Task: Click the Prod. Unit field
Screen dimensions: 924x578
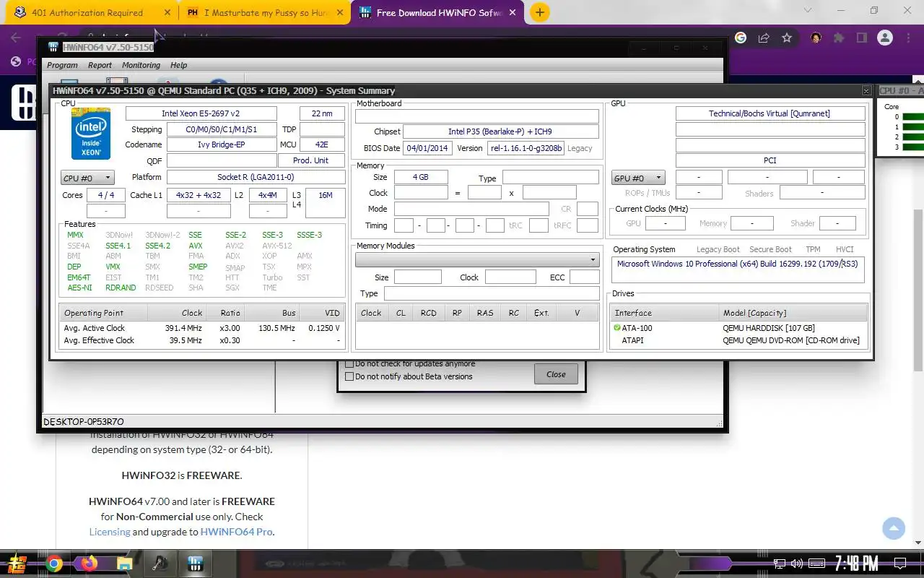Action: click(311, 160)
